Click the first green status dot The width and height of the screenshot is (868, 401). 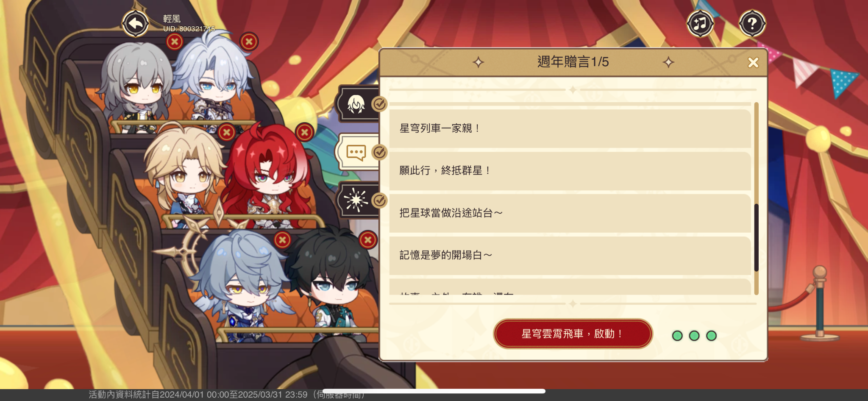(x=677, y=336)
